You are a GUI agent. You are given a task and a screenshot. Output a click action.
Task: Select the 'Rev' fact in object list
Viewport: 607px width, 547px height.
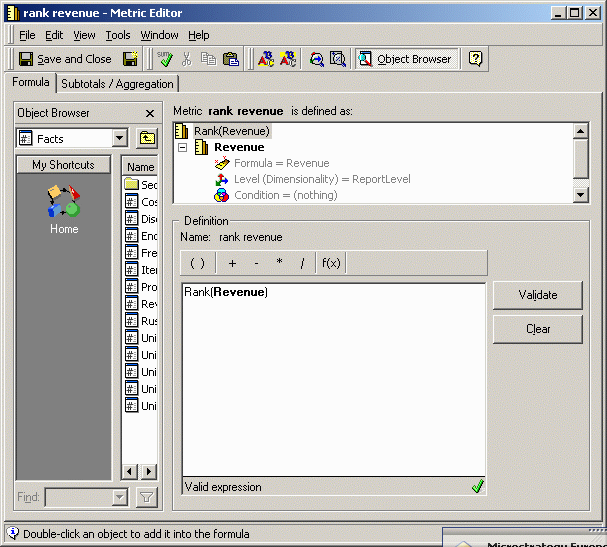[x=141, y=304]
